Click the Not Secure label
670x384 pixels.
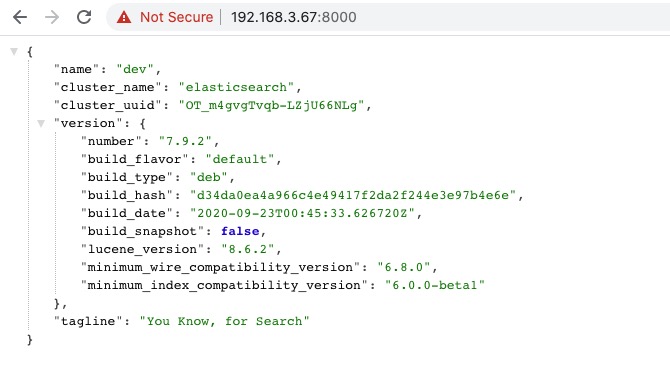tap(176, 17)
